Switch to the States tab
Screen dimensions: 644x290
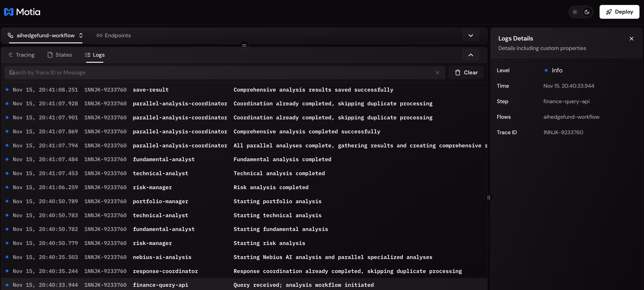click(x=60, y=55)
